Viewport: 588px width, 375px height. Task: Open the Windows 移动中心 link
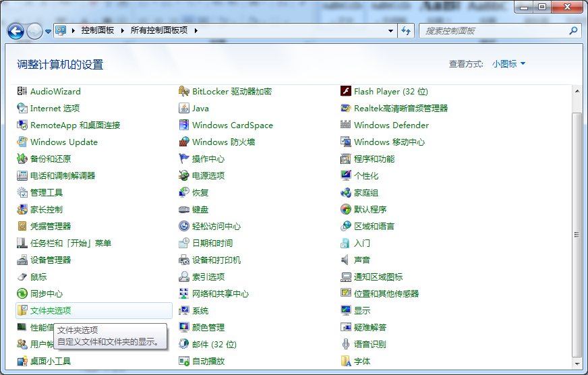[x=389, y=142]
